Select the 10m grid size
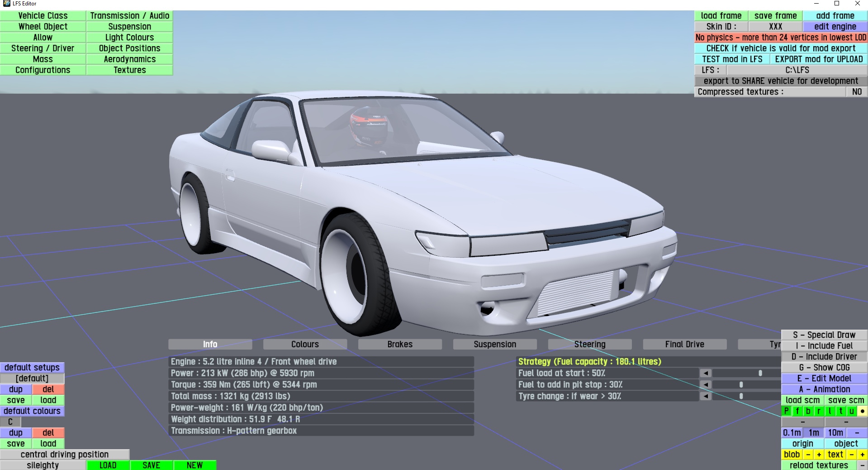Screen dimensions: 868x470 [835, 433]
